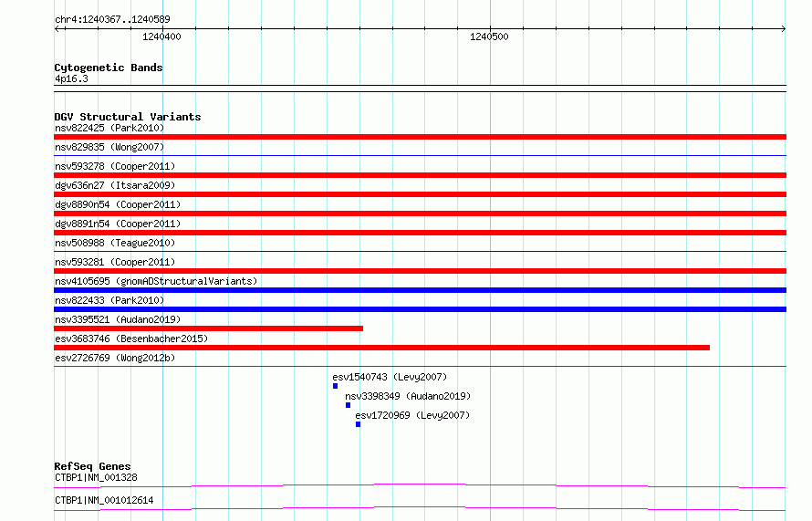The width and height of the screenshot is (812, 521).
Task: Click the Cytogenetic Bands track heading
Action: pos(109,68)
